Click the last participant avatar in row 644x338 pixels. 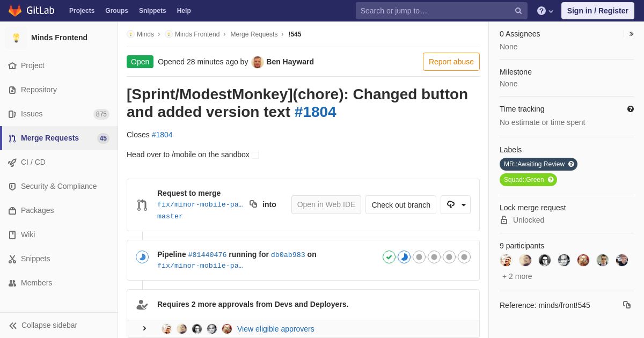(622, 260)
